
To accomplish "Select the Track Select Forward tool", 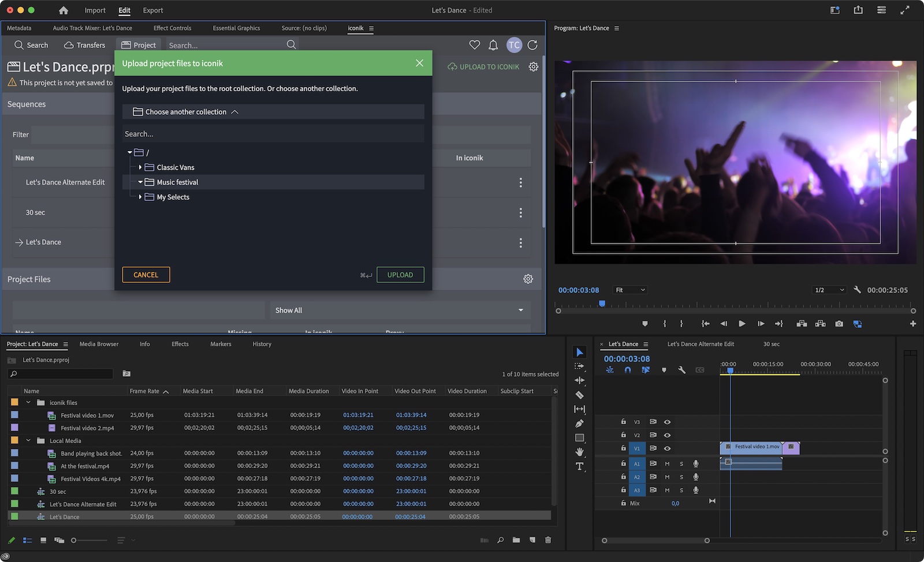I will 580,365.
